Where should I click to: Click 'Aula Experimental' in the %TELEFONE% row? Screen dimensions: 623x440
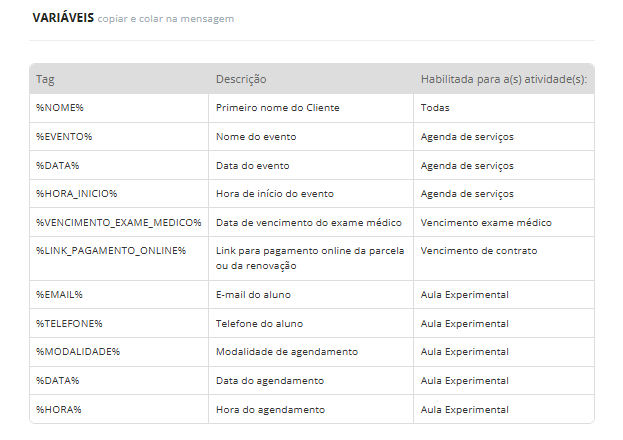point(465,324)
